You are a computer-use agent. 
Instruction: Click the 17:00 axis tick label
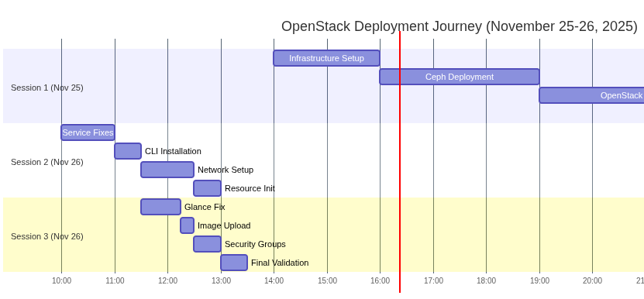(433, 281)
